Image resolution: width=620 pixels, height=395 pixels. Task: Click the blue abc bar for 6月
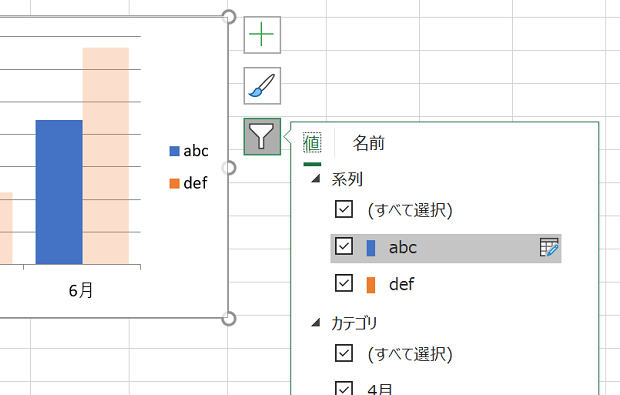59,192
